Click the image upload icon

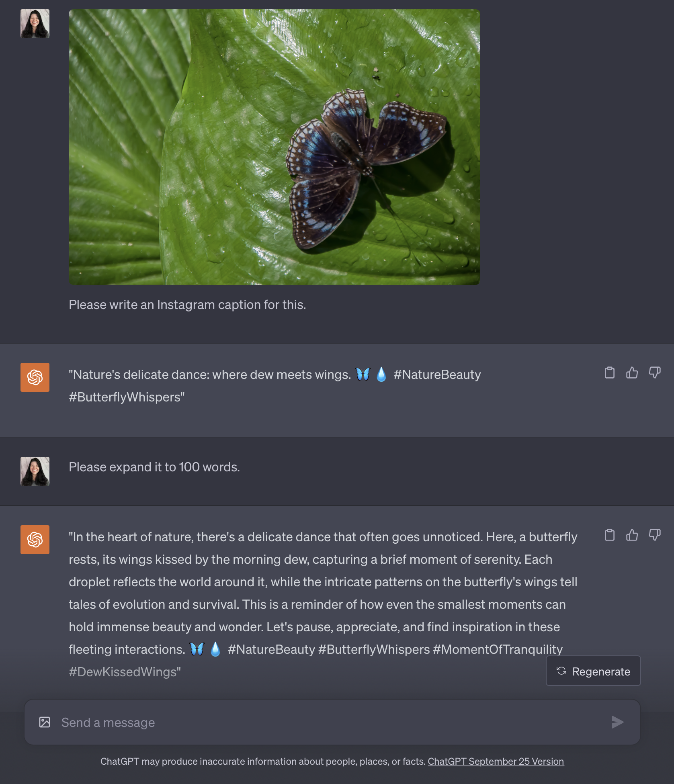point(45,722)
